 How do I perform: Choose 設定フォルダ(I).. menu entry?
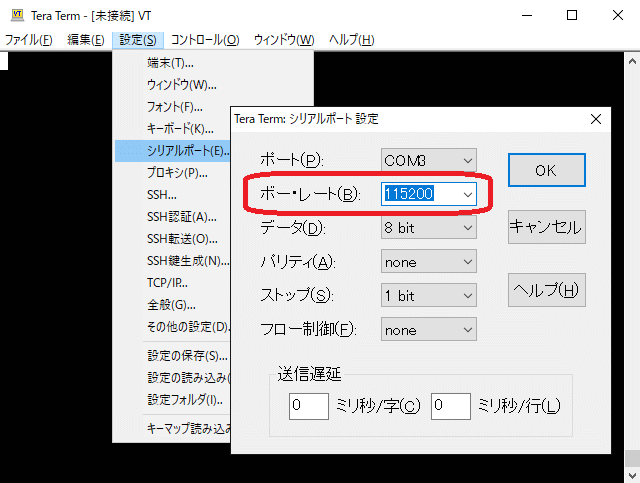point(185,400)
